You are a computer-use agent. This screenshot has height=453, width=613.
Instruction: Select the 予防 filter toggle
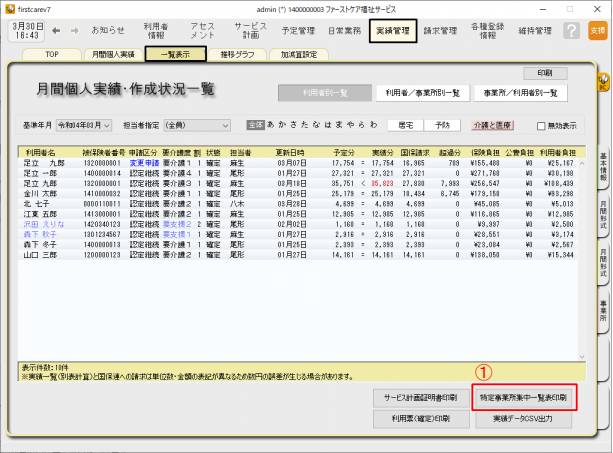pyautogui.click(x=443, y=127)
